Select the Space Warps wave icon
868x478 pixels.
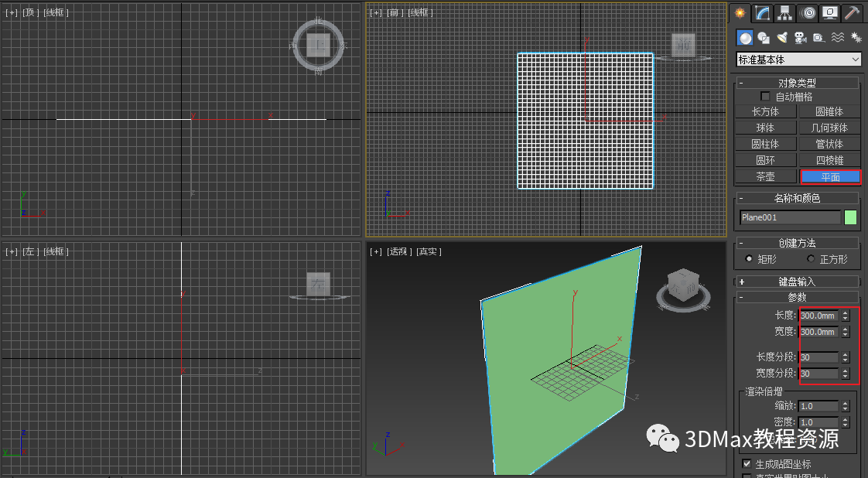[838, 38]
